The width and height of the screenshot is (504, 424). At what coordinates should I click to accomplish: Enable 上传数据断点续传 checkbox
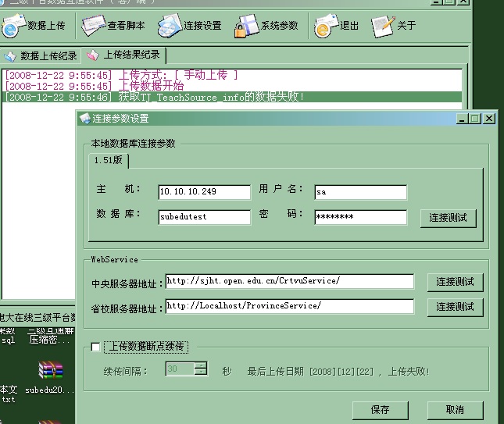[x=96, y=347]
